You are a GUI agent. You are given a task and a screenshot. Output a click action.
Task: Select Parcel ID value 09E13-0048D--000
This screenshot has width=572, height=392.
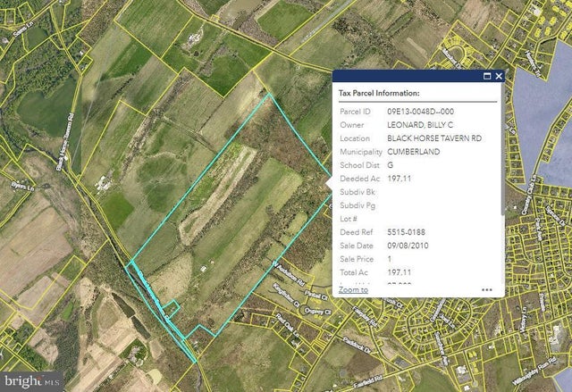click(421, 112)
